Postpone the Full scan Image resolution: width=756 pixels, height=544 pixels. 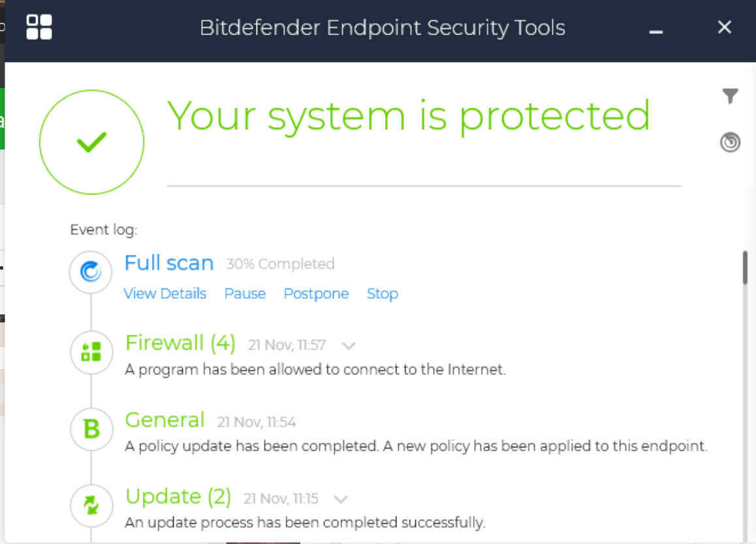(x=316, y=294)
